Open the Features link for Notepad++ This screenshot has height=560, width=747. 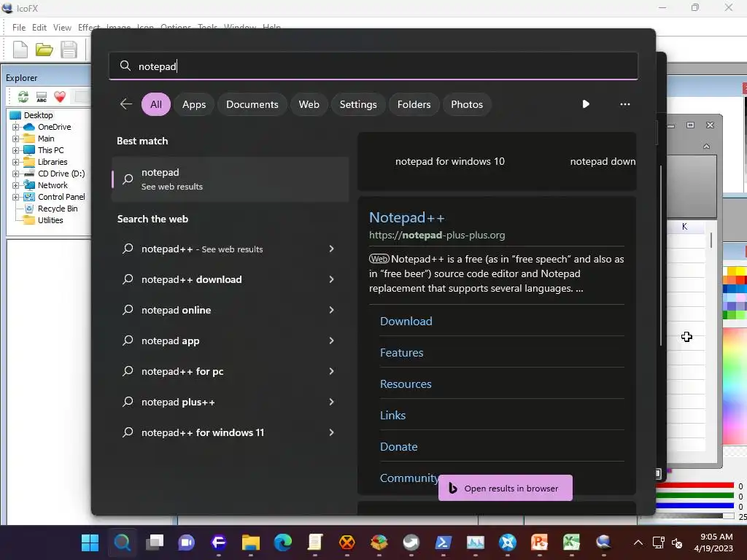point(402,353)
